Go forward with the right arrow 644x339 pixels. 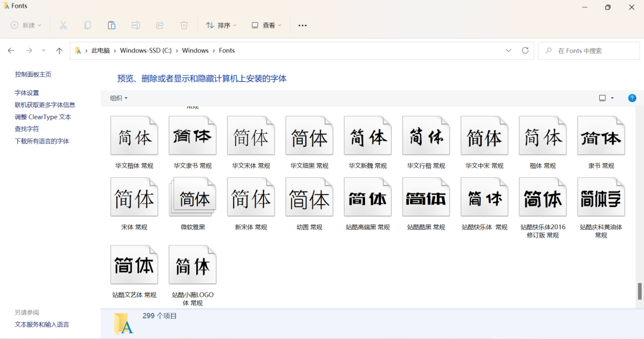(x=29, y=51)
